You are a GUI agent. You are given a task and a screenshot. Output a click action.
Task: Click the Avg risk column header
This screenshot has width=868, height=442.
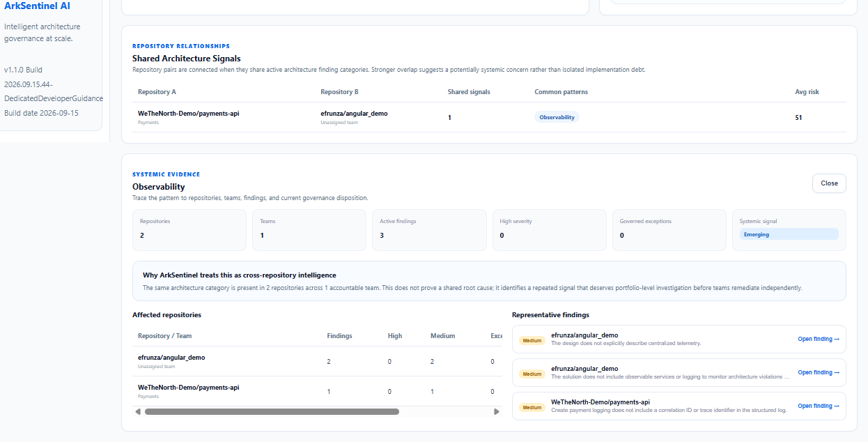coord(807,92)
